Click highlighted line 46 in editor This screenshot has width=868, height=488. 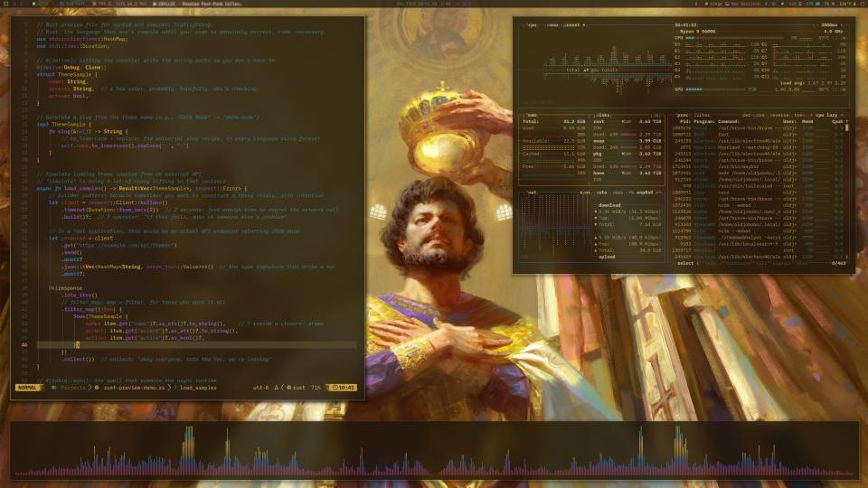pos(196,344)
